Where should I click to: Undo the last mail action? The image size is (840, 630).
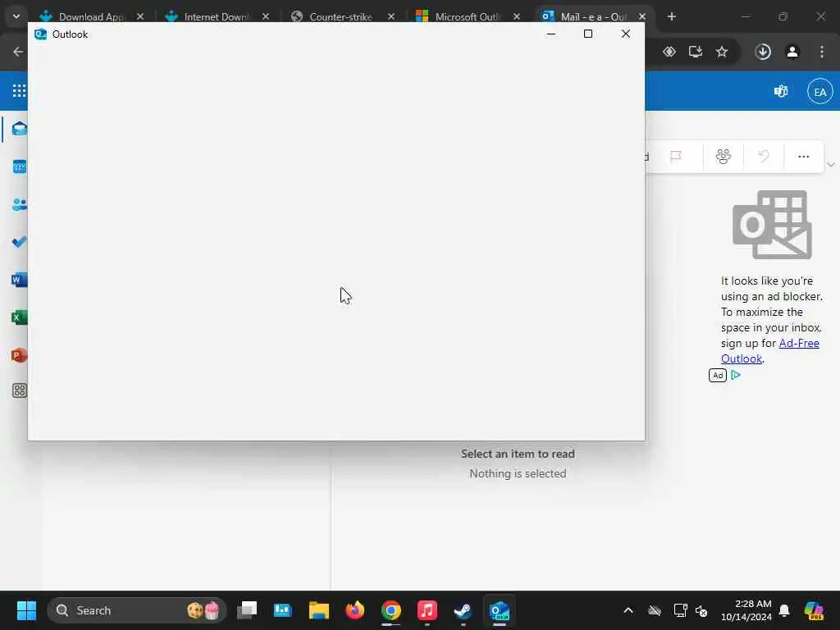point(764,157)
